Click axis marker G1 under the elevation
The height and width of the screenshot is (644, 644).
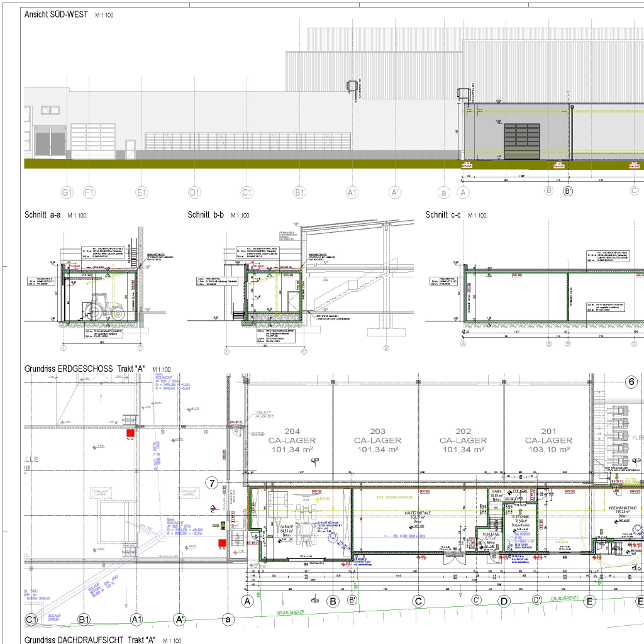[67, 192]
